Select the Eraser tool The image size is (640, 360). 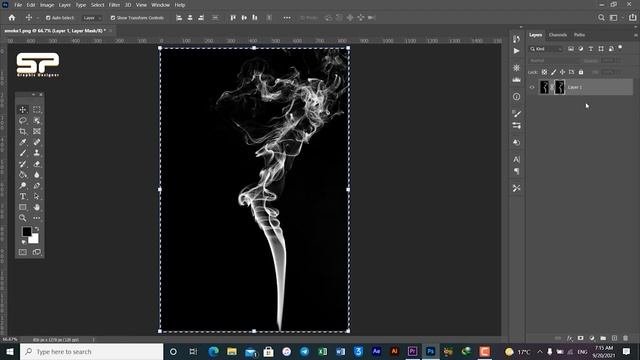coord(37,164)
